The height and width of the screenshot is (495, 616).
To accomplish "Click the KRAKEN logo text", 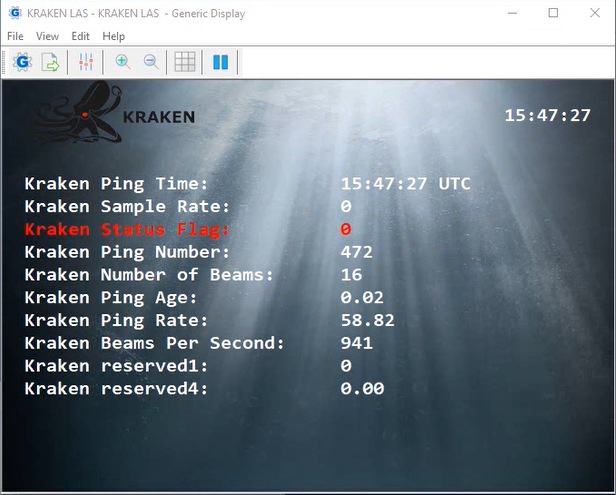I will click(x=159, y=117).
